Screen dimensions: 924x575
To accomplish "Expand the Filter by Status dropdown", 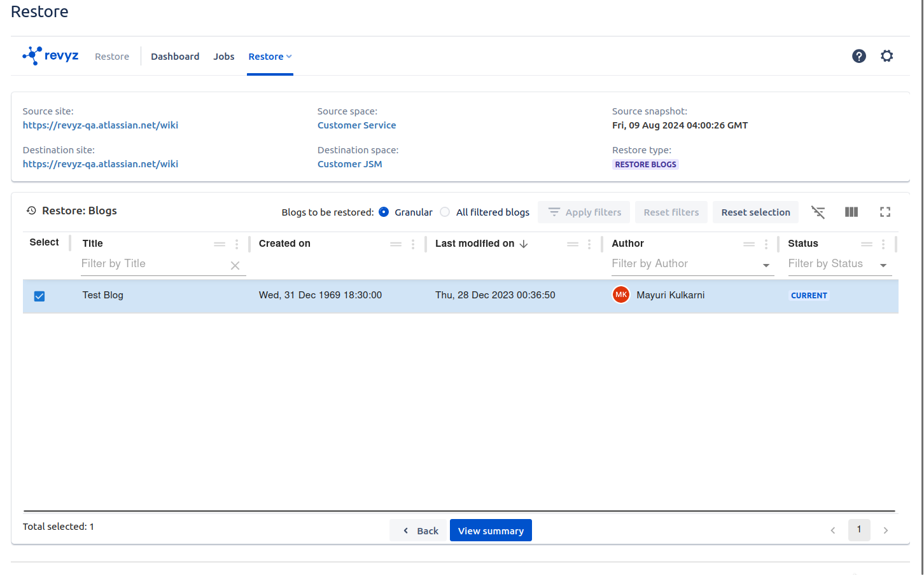I will 883,265.
